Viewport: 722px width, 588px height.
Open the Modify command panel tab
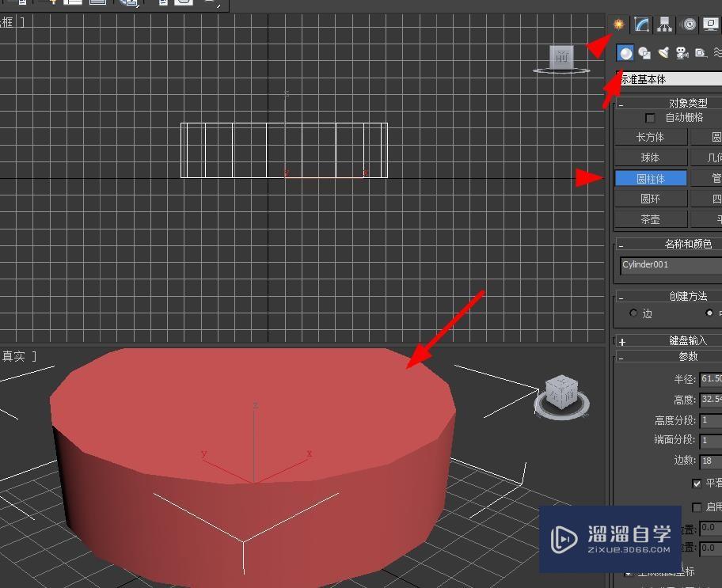pos(641,24)
